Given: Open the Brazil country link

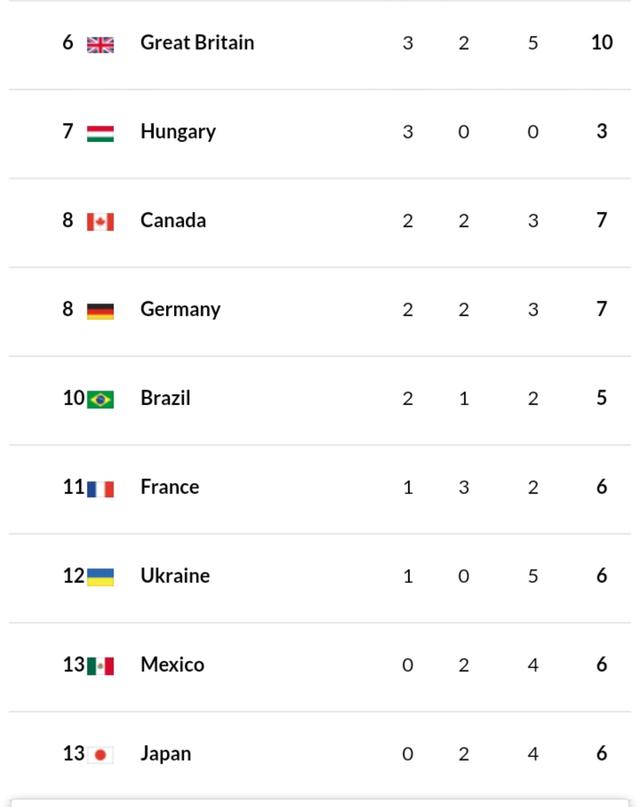Looking at the screenshot, I should point(165,398).
